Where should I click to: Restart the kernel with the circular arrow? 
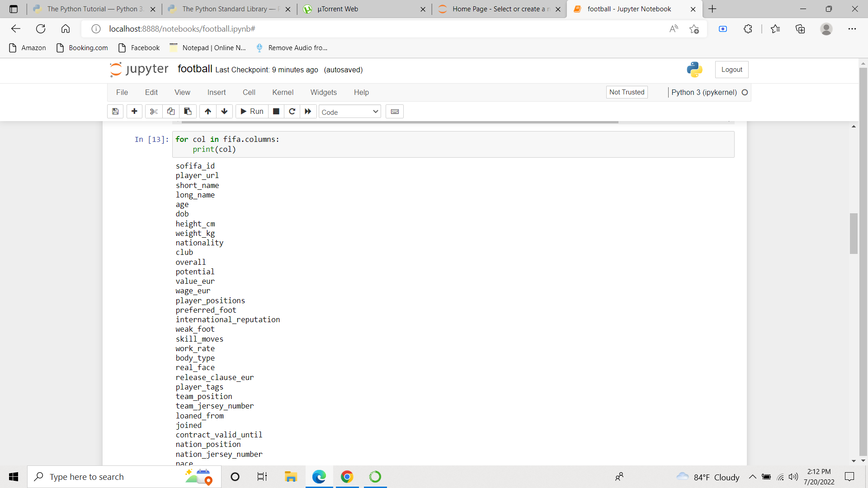(292, 112)
